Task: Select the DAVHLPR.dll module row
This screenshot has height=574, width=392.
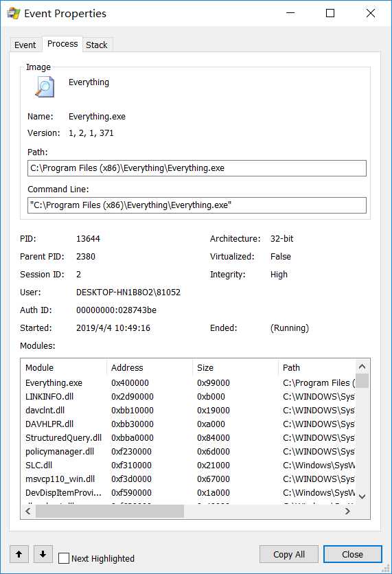Action: coord(188,424)
